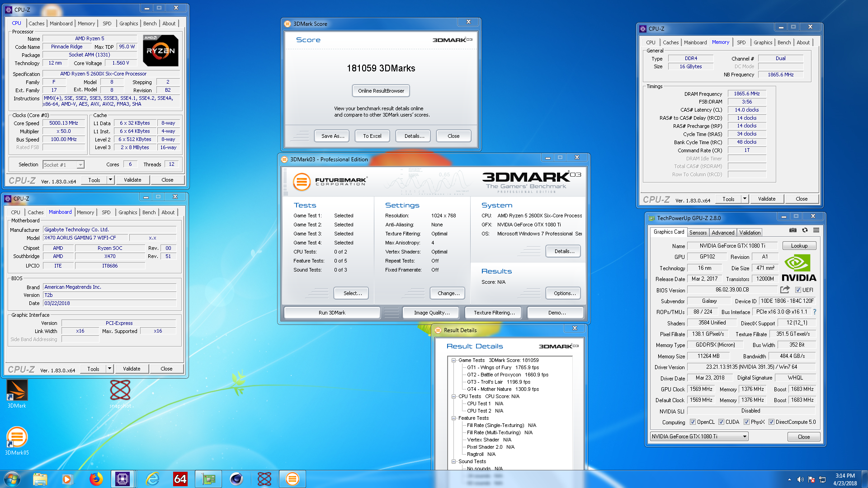Viewport: 868px width, 488px height.
Task: Click the 3DMark03 taskbar icon
Action: coord(292,479)
